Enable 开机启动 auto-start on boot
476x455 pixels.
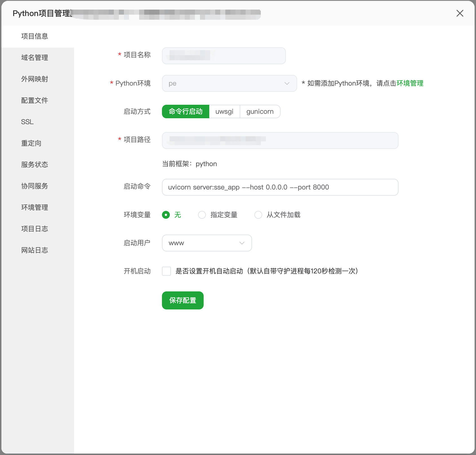tap(166, 271)
